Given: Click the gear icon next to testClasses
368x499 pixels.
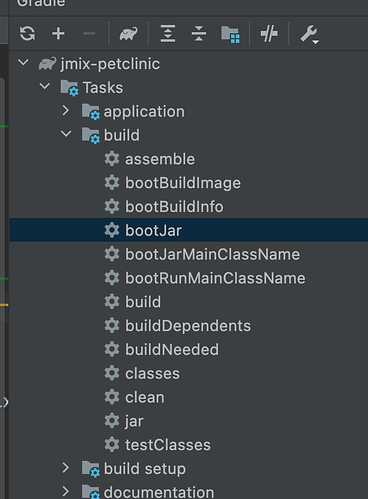Looking at the screenshot, I should pos(112,444).
